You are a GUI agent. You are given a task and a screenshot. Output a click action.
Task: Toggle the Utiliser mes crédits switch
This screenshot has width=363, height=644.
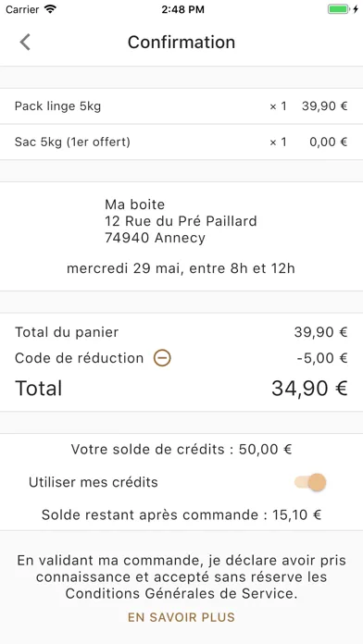click(x=310, y=482)
